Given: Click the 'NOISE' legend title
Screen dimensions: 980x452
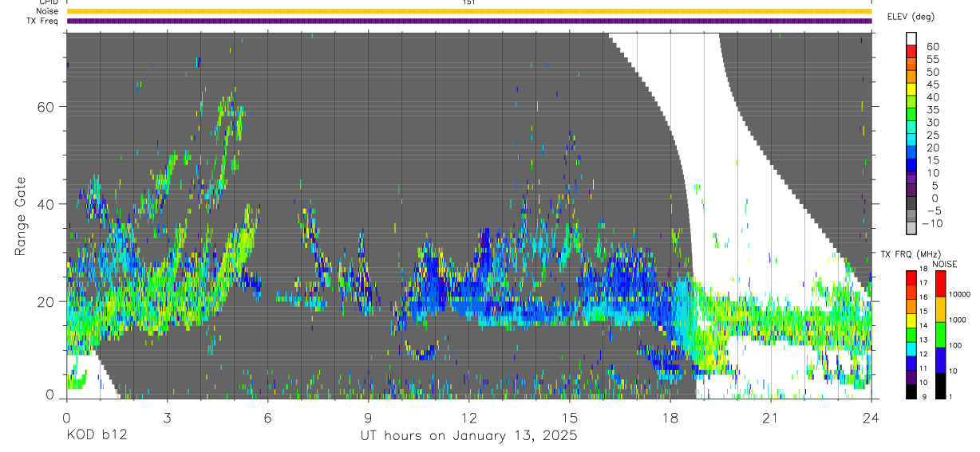Looking at the screenshot, I should click(944, 264).
